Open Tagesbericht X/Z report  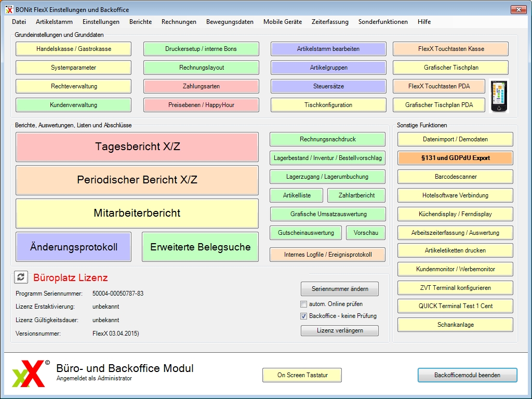tap(137, 147)
